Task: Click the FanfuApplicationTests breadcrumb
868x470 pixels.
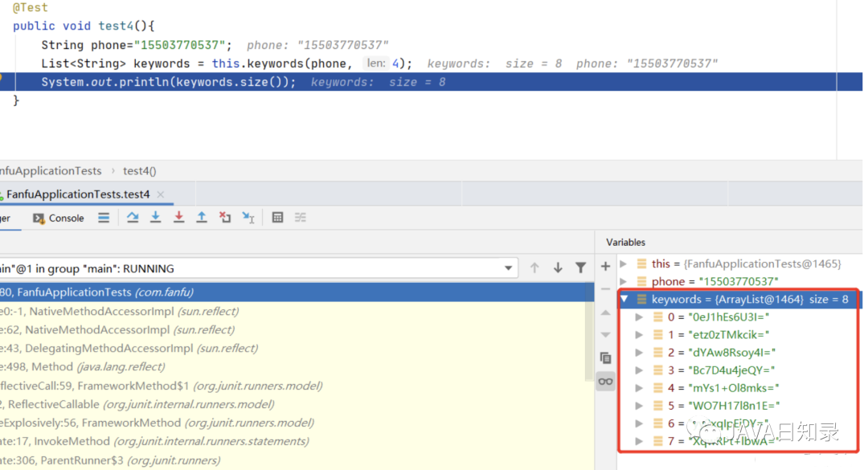Action: tap(51, 171)
